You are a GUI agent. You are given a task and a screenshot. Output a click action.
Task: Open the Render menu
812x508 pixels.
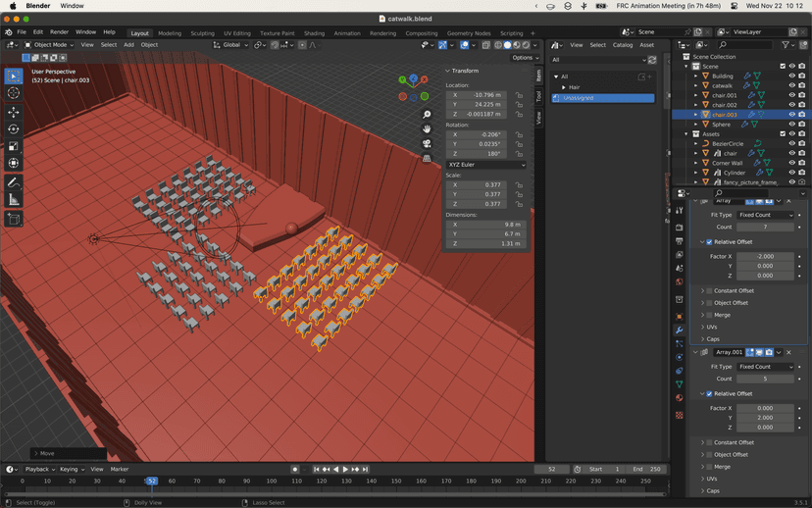59,32
